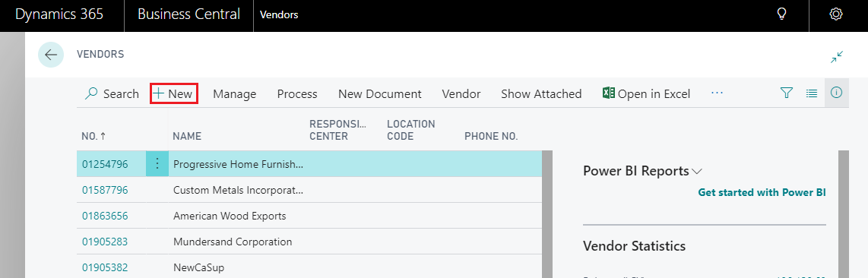Open vendor number 01905382
The height and width of the screenshot is (278, 868).
pos(105,267)
